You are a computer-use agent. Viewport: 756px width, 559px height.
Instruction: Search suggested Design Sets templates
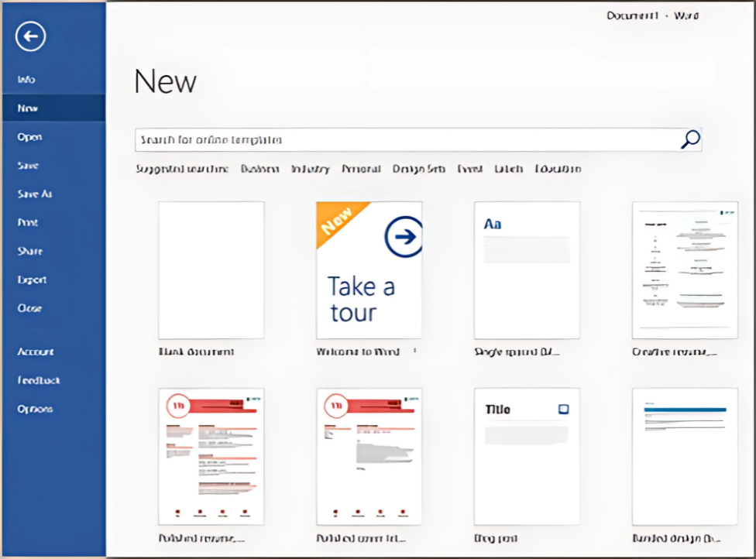pyautogui.click(x=418, y=169)
